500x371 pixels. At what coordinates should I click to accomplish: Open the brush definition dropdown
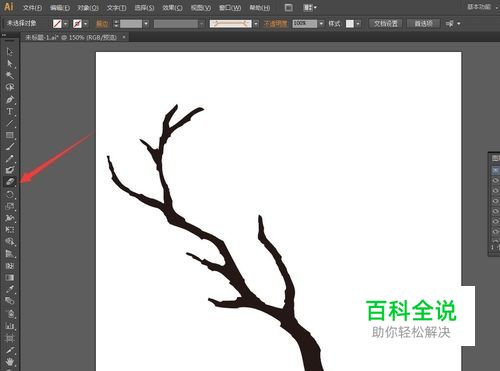point(256,24)
